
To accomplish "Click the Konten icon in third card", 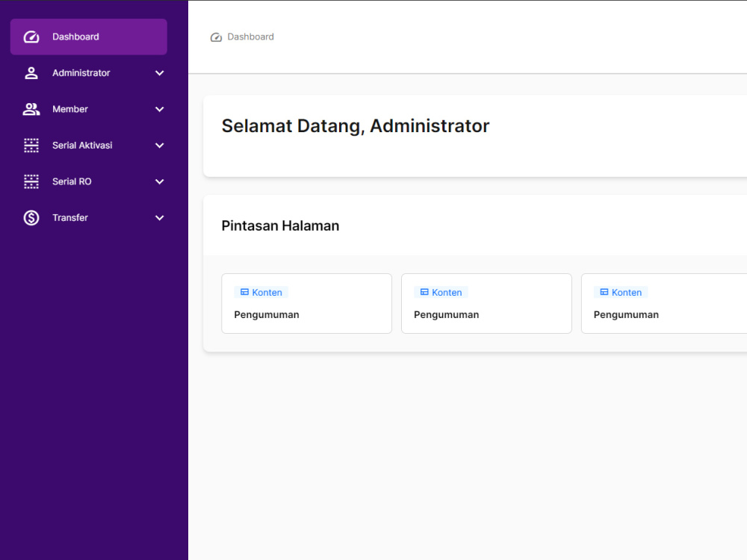I will coord(604,292).
